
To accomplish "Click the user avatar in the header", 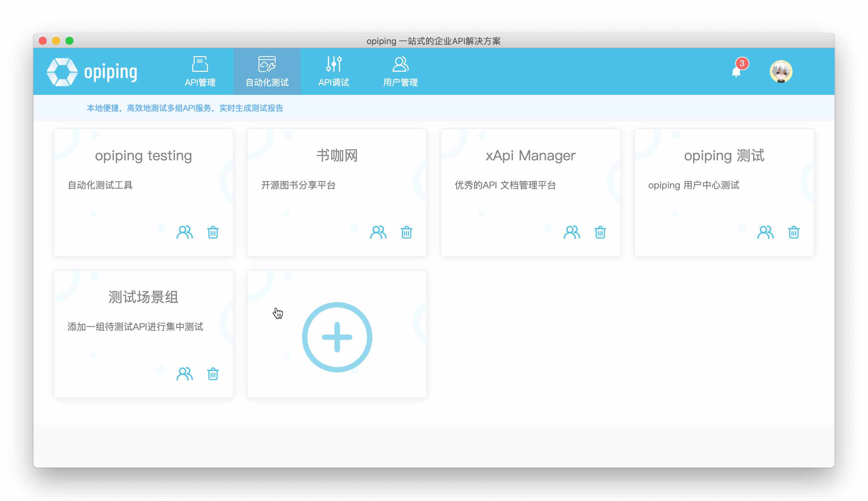I will pos(781,71).
